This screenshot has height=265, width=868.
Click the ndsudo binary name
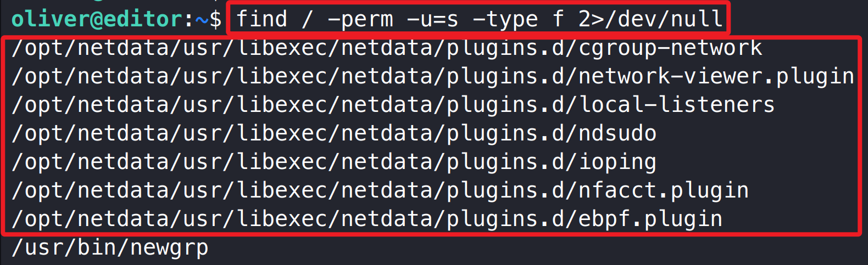617,134
